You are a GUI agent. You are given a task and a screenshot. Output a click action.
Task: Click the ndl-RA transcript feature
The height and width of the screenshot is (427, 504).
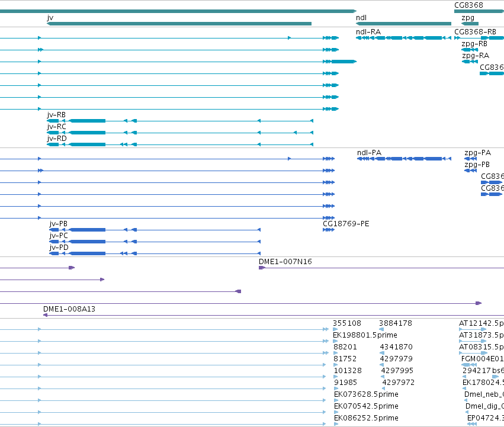coord(403,38)
